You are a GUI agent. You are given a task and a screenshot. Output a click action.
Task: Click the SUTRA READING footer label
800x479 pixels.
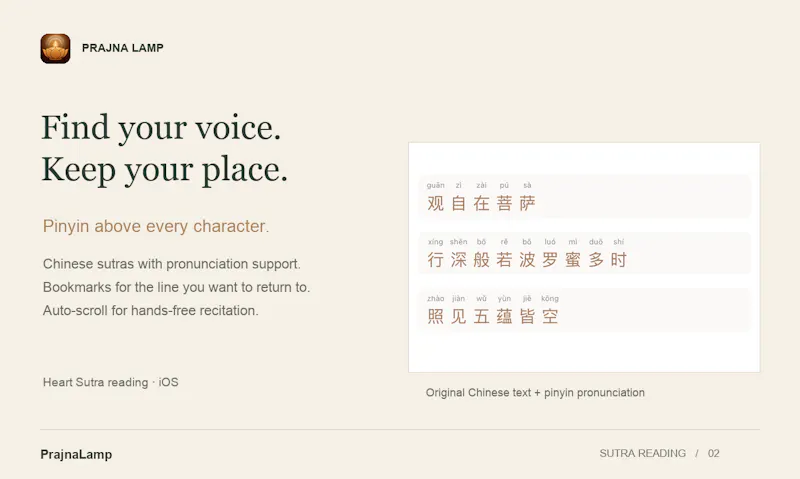pyautogui.click(x=642, y=453)
